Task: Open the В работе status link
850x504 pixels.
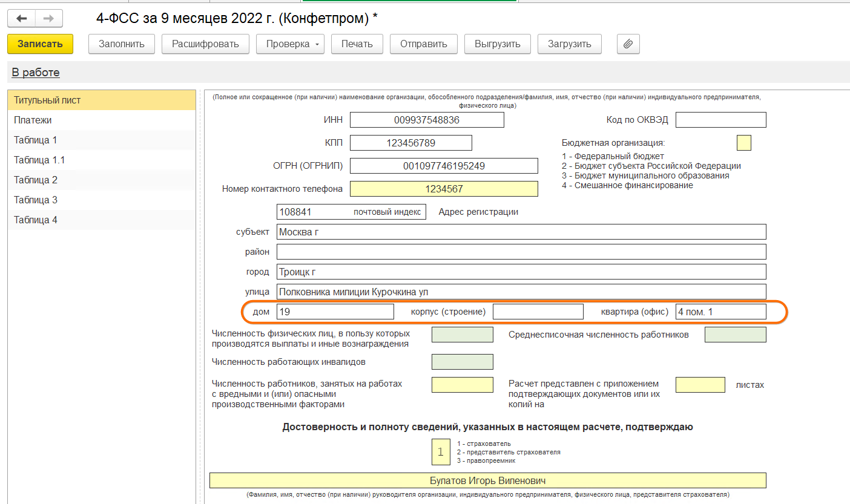Action: (36, 73)
